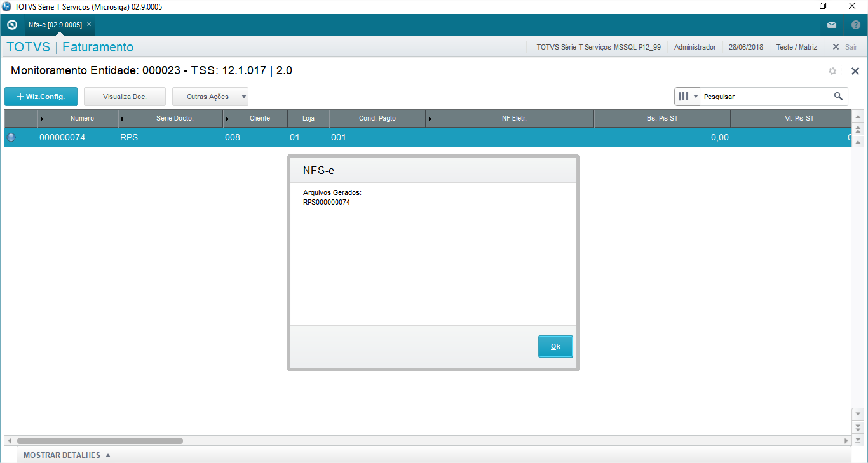Image resolution: width=868 pixels, height=463 pixels.
Task: Click the Administrador user label
Action: click(695, 47)
